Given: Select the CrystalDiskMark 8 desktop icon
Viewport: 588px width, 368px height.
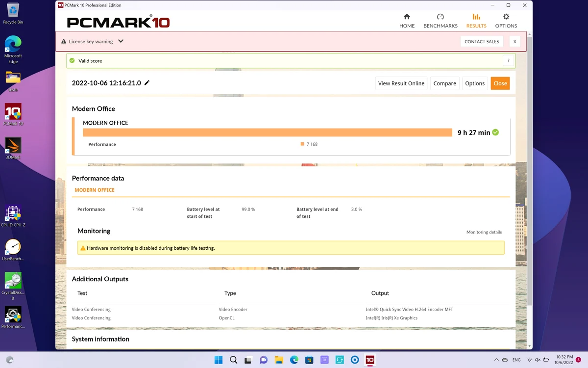Looking at the screenshot, I should pyautogui.click(x=13, y=287).
